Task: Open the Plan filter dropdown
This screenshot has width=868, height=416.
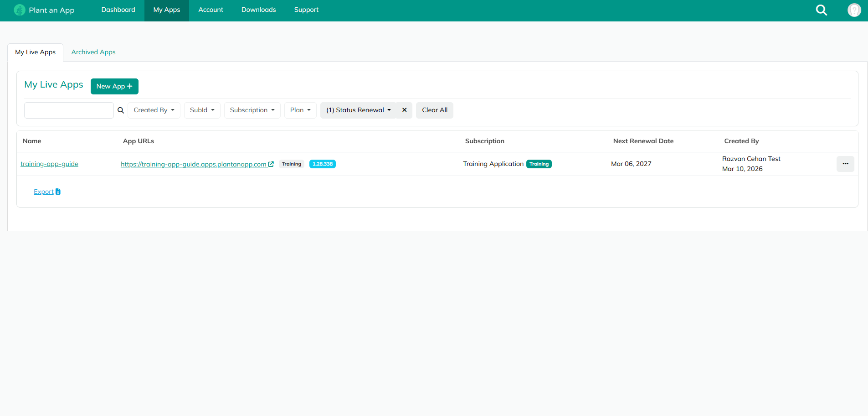Action: click(x=300, y=110)
